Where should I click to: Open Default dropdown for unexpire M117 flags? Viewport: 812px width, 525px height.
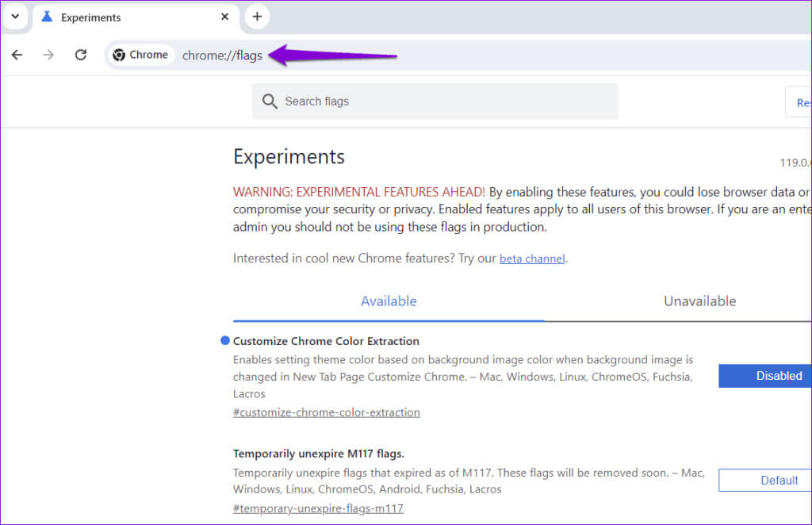point(765,481)
